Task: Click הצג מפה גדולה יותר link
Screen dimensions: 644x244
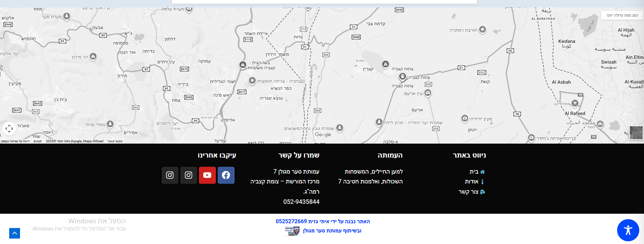Action: [622, 15]
